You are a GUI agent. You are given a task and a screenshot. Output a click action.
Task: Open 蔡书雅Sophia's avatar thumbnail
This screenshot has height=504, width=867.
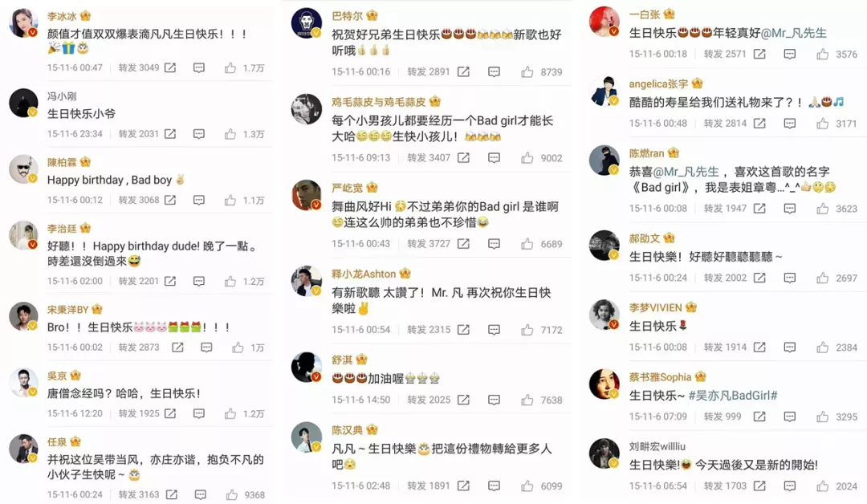tap(604, 384)
